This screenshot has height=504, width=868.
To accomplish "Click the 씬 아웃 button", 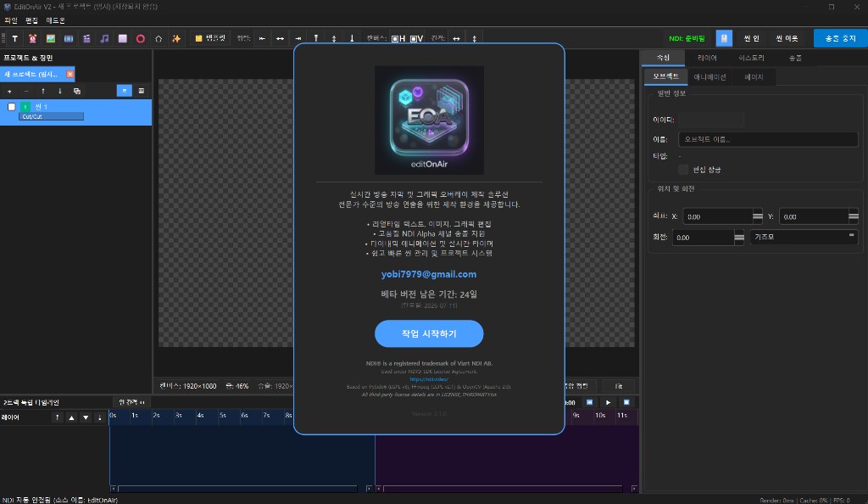I will pos(787,38).
